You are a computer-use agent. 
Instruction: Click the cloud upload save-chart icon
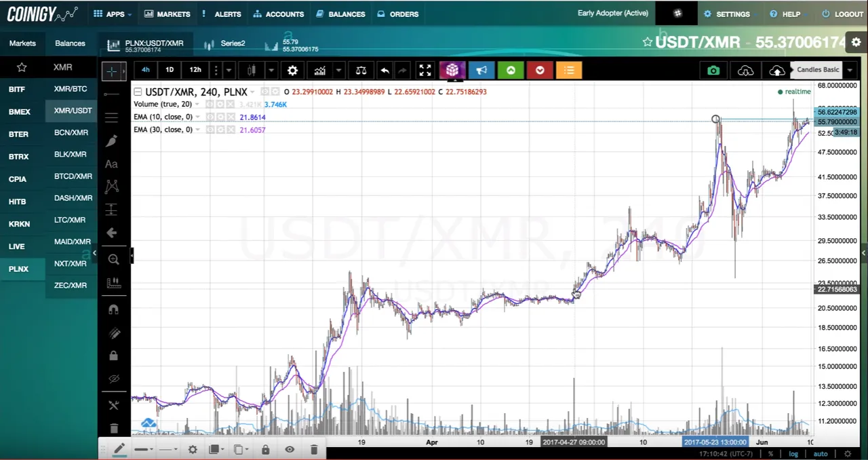tap(777, 70)
